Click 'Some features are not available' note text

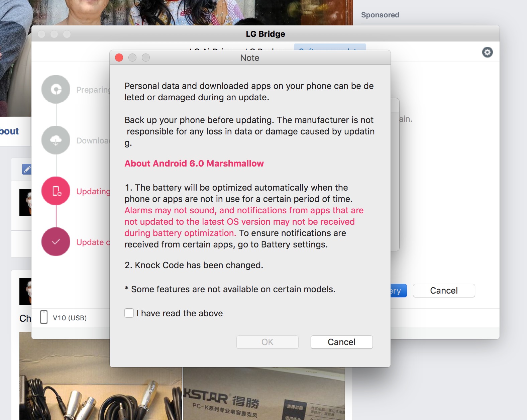click(x=230, y=289)
